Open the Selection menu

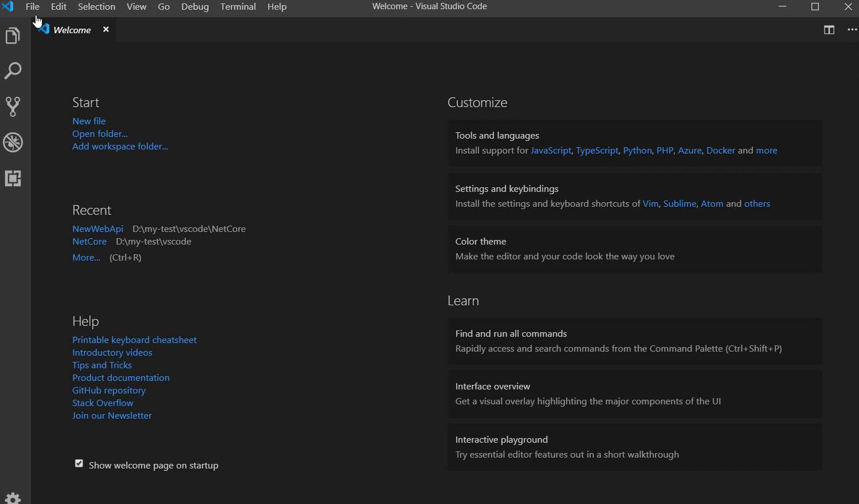(x=96, y=7)
